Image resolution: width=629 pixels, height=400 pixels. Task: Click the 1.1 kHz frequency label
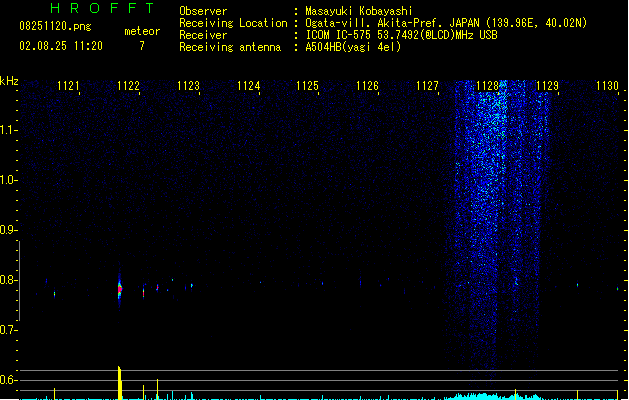[8, 130]
